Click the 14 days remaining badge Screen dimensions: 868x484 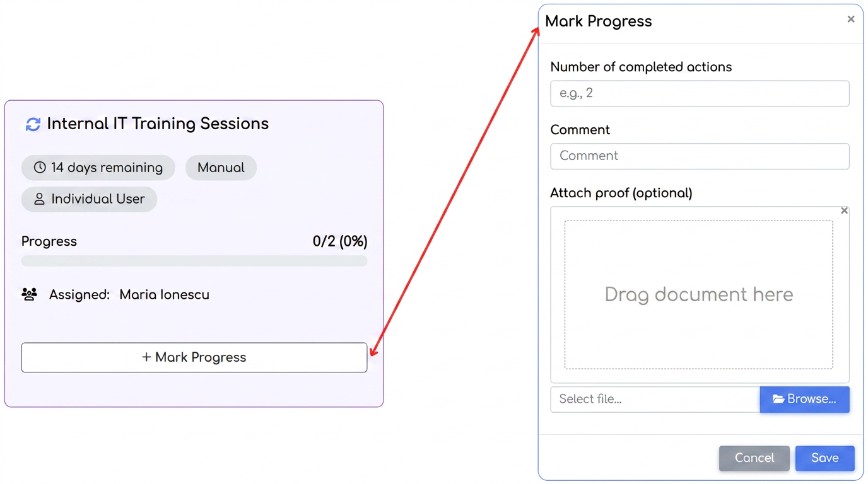98,168
